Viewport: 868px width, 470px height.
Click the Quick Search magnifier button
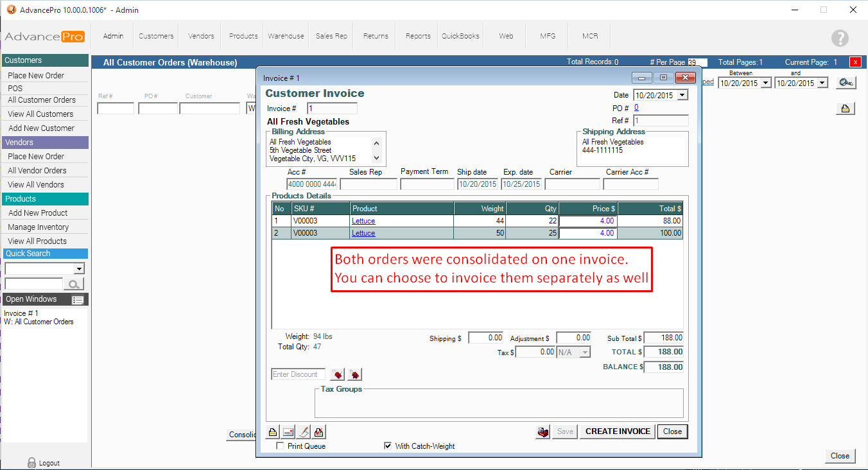[74, 284]
